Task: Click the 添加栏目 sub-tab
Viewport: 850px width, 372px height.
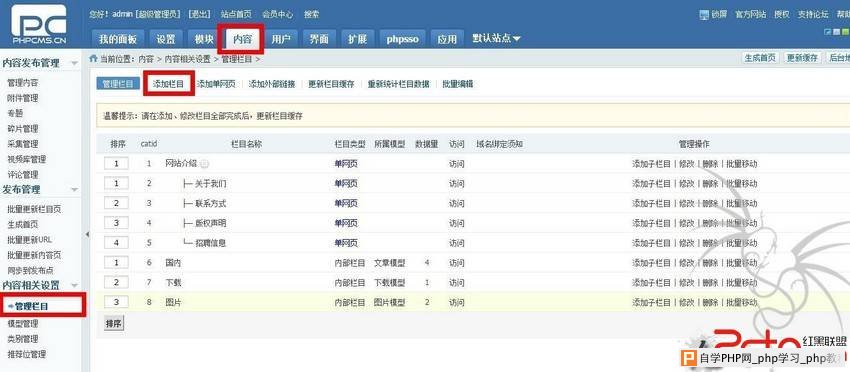Action: point(169,84)
